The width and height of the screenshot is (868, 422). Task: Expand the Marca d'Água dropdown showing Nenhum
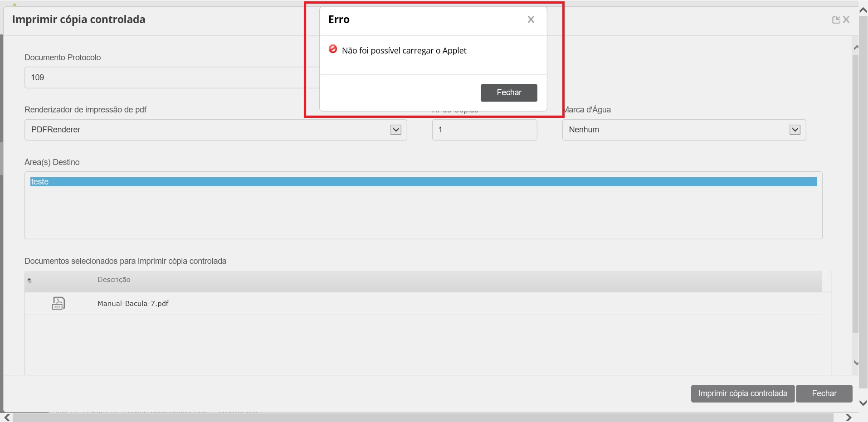(x=795, y=130)
